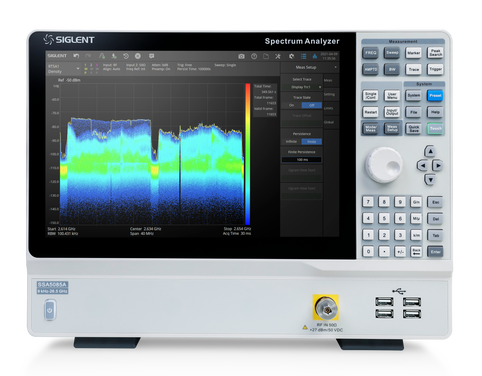482x376 pixels.
Task: Expand the Meas Setup menu header
Action: click(309, 67)
